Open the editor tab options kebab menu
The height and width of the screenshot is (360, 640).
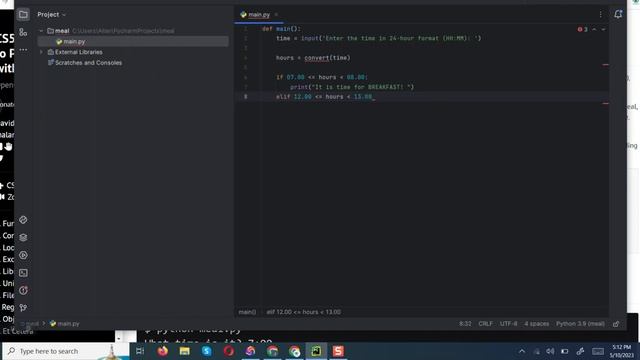point(600,14)
